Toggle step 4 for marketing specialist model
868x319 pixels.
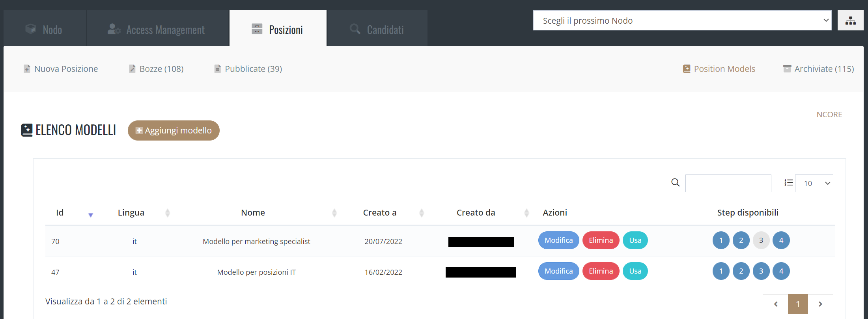[781, 240]
